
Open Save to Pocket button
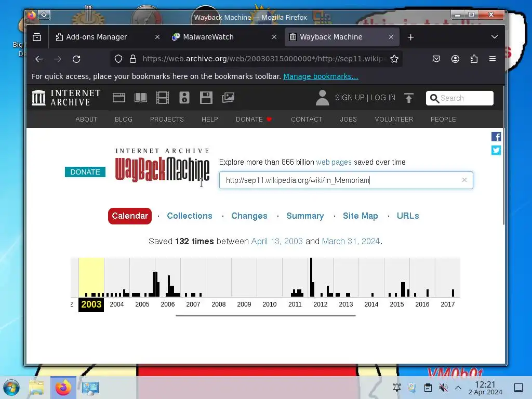pos(436,59)
